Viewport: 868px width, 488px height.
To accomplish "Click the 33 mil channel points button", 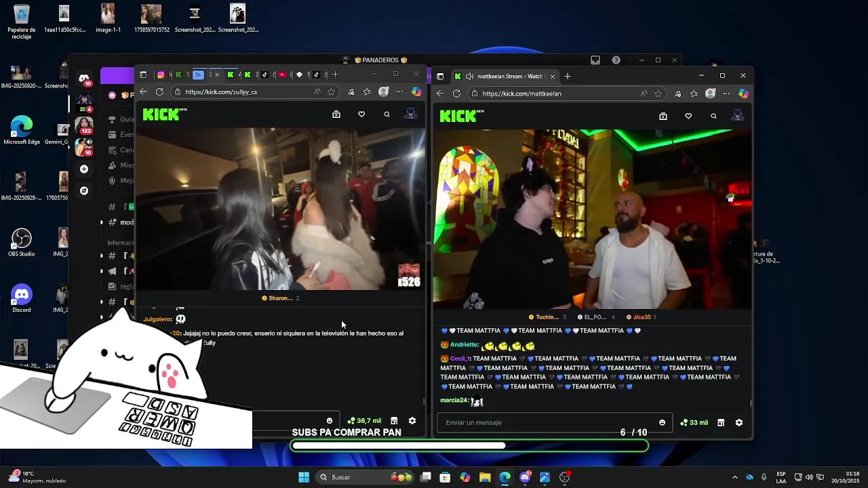I will [x=694, y=422].
